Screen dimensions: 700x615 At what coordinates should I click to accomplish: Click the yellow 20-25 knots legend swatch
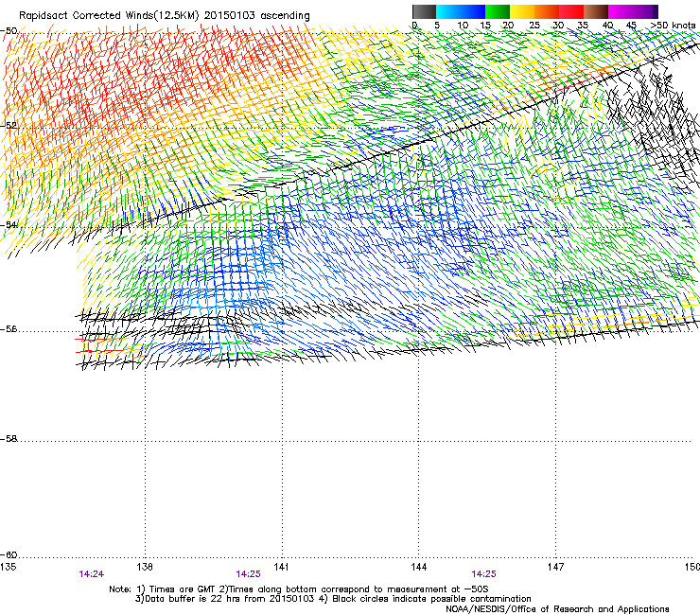coord(522,11)
